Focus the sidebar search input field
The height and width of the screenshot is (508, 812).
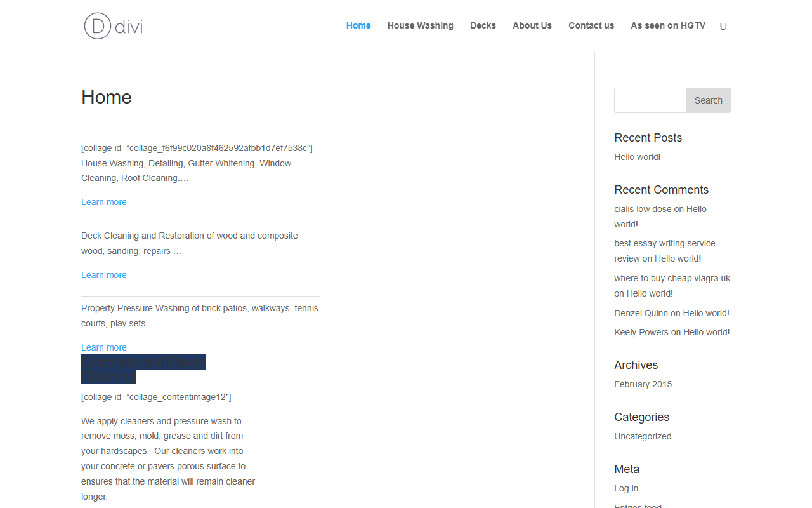(650, 100)
